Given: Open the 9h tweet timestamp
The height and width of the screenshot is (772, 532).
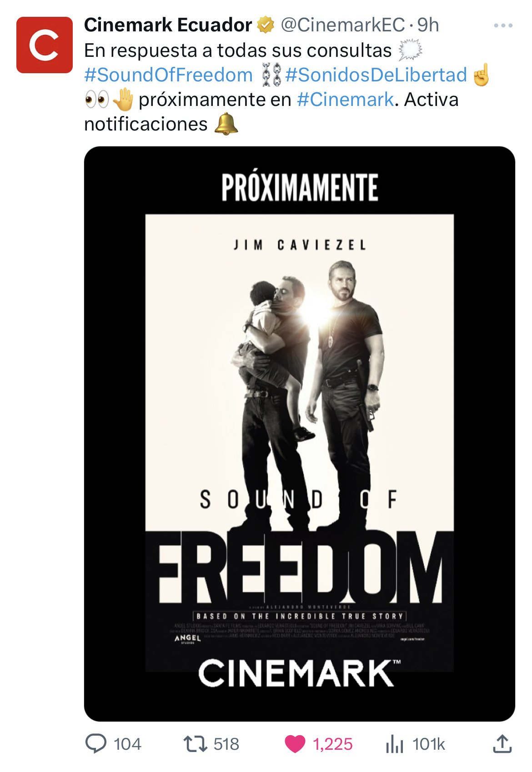Looking at the screenshot, I should pos(428,25).
